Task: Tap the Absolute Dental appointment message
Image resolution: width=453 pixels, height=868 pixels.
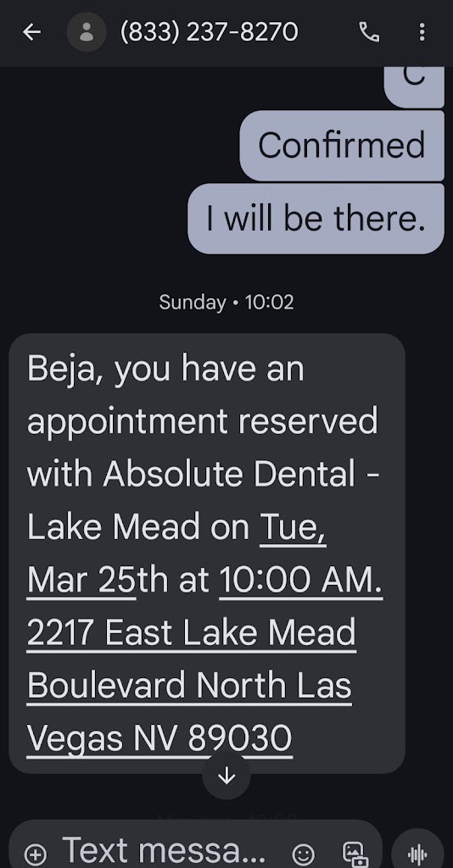Action: (x=206, y=553)
